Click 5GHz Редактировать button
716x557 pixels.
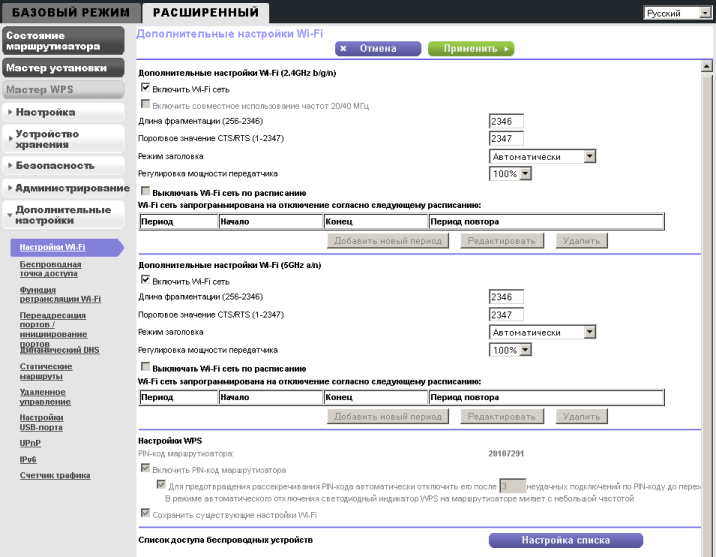point(501,416)
